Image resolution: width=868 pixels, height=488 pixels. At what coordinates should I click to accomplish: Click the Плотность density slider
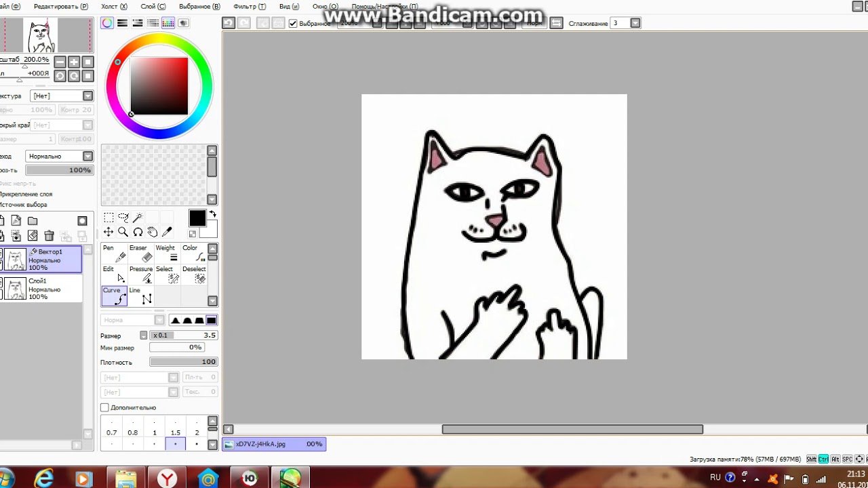coord(183,362)
